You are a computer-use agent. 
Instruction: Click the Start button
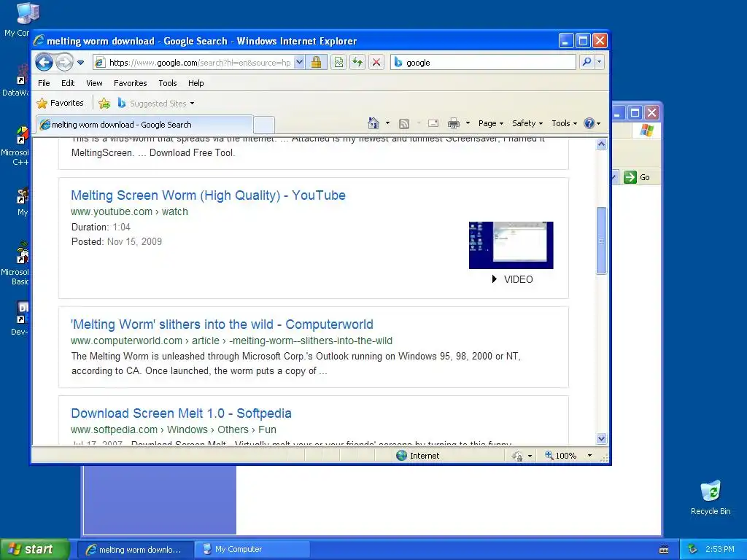tap(35, 550)
